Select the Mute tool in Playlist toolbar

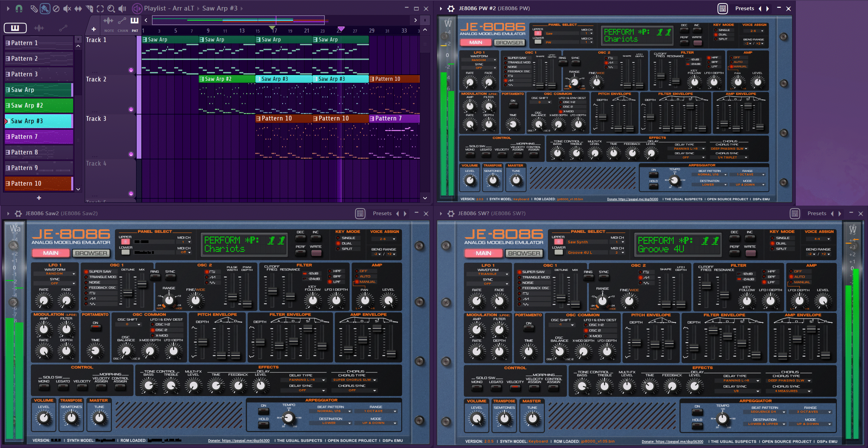coord(67,8)
